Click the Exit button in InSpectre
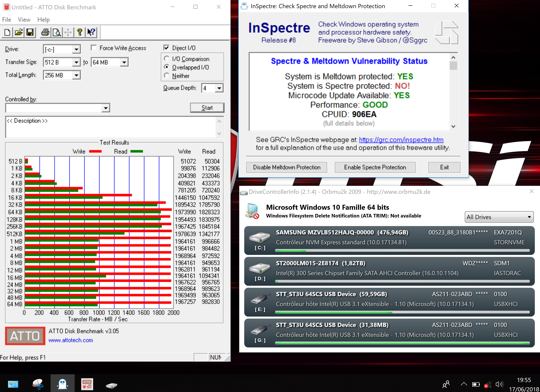Image resolution: width=540 pixels, height=392 pixels. point(444,167)
